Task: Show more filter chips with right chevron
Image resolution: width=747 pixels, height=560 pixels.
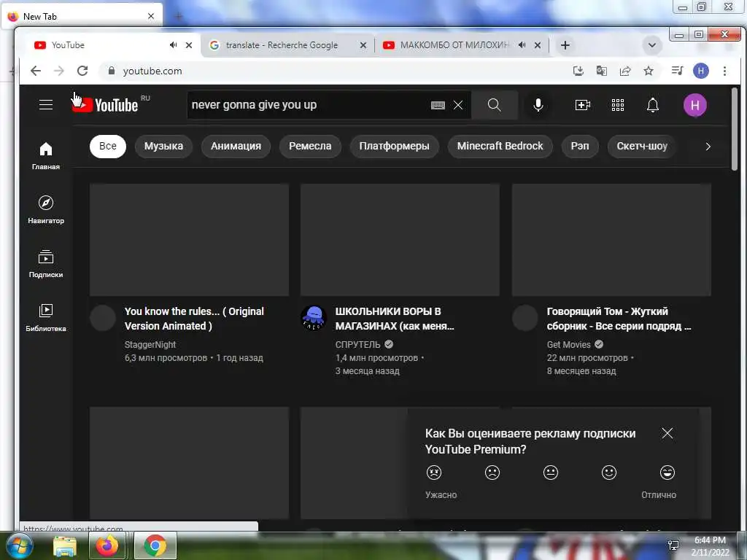Action: [708, 146]
